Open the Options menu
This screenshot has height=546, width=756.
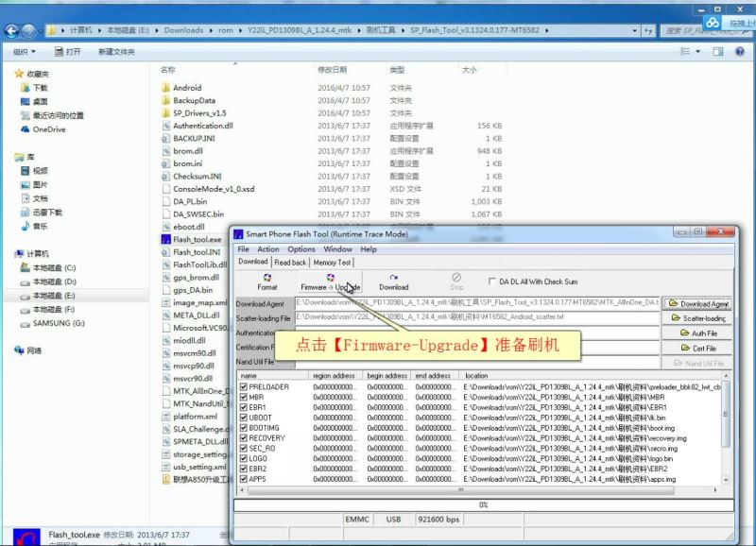point(301,249)
